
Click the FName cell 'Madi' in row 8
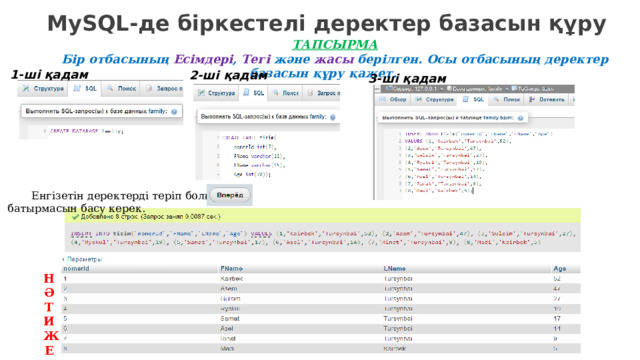tap(227, 349)
